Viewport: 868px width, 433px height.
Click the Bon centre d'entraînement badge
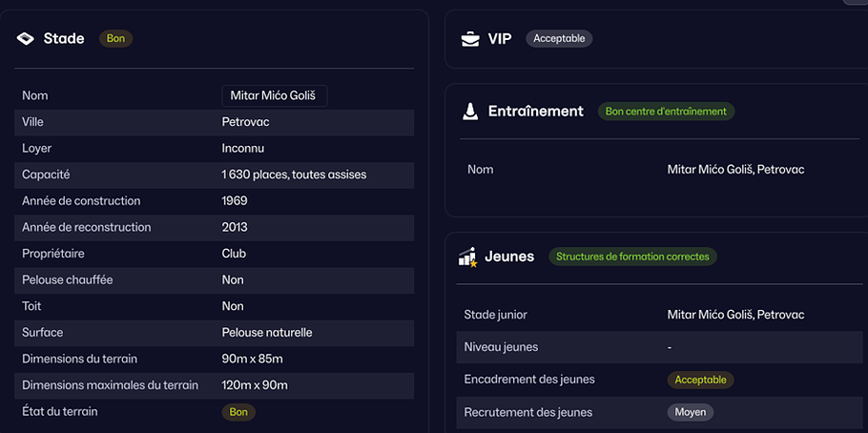tap(666, 112)
